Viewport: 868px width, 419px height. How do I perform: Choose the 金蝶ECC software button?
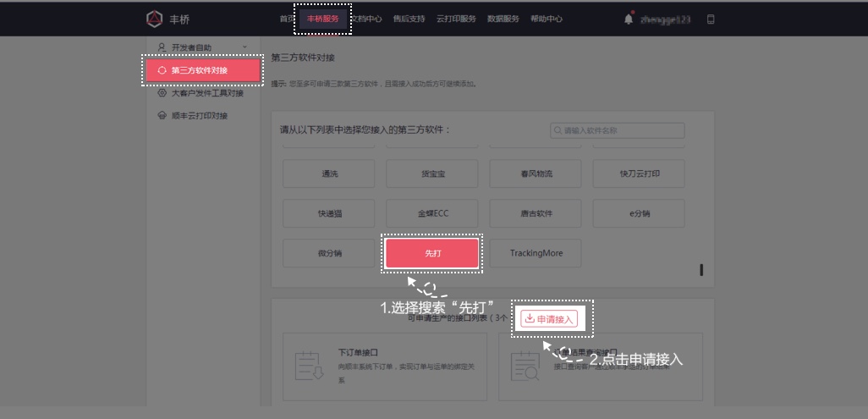tap(432, 213)
